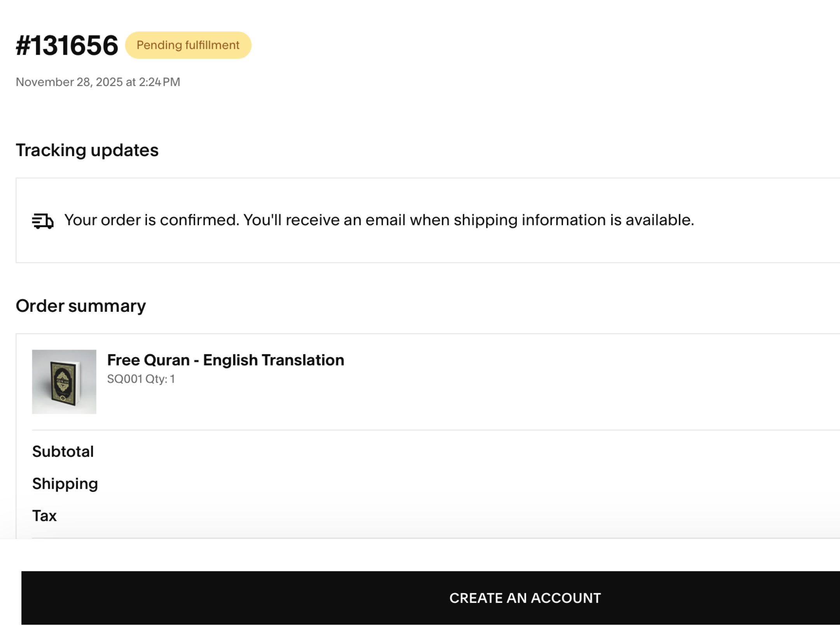Click the Tax row label

click(44, 516)
